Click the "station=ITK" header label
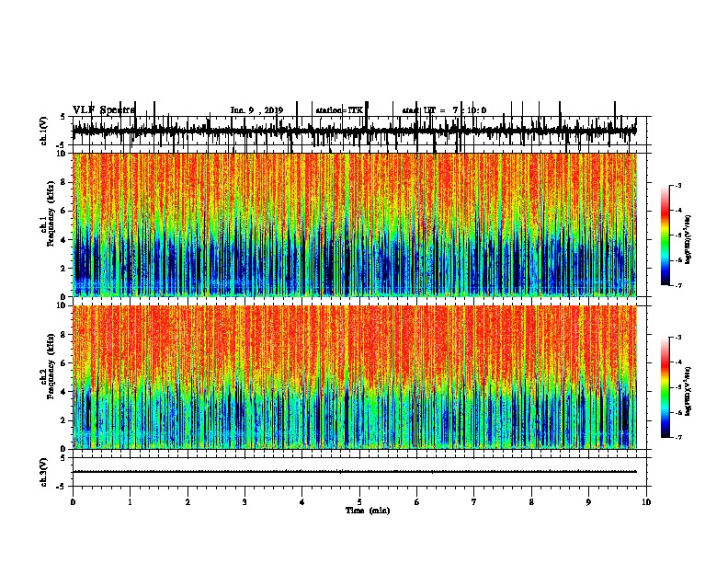This screenshot has width=728, height=563. click(x=339, y=110)
